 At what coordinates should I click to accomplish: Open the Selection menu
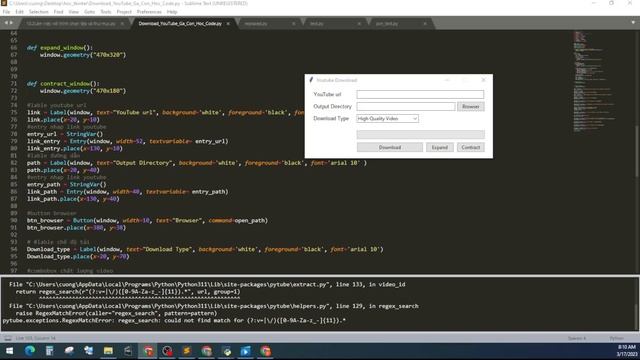pyautogui.click(x=38, y=12)
